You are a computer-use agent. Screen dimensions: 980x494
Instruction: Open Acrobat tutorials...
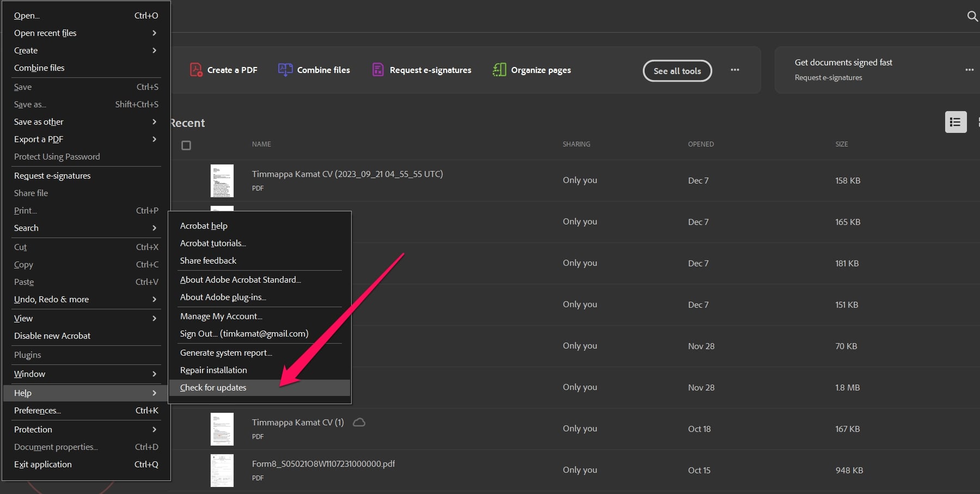click(x=260, y=243)
